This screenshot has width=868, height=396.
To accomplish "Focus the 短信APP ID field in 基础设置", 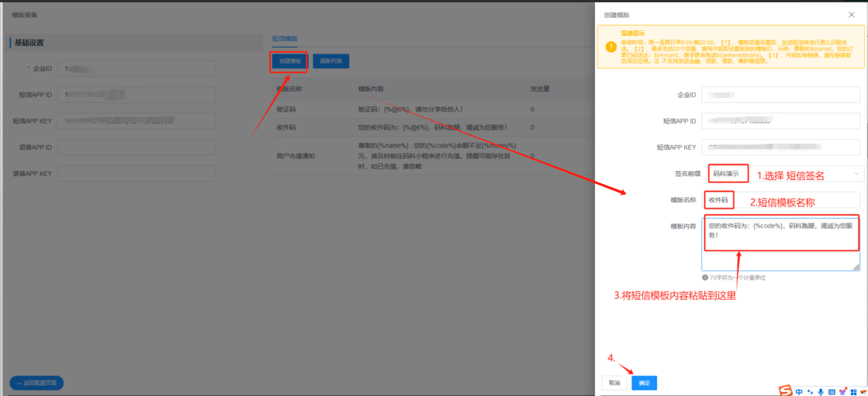I will pyautogui.click(x=137, y=95).
